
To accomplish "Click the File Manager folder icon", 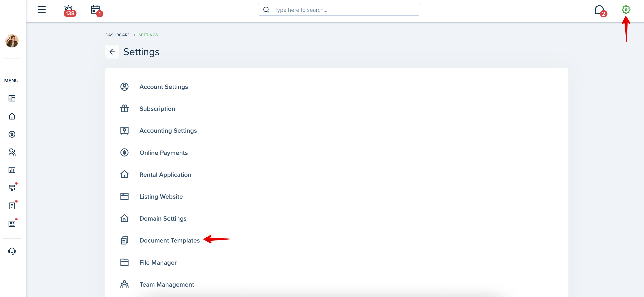I will coord(125,262).
